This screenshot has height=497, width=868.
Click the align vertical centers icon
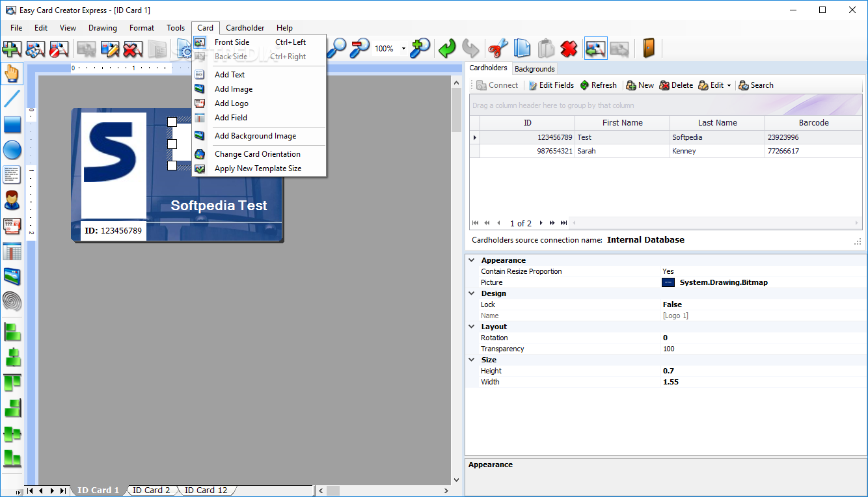pos(12,433)
